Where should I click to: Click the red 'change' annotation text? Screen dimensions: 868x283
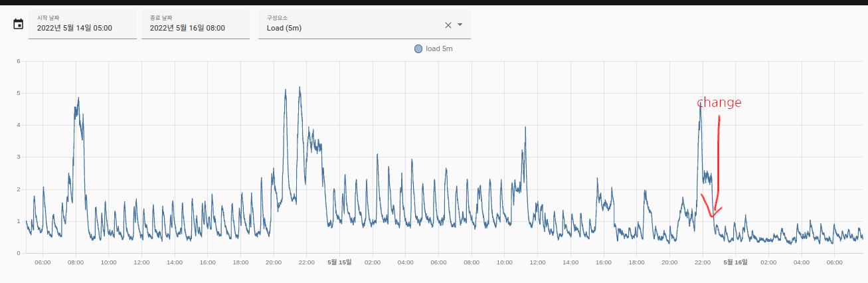pyautogui.click(x=719, y=103)
